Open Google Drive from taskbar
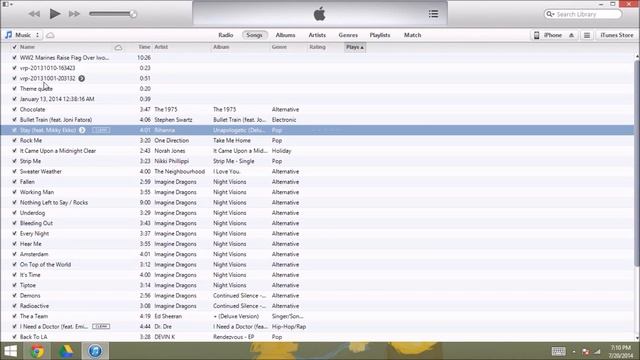640x360 pixels. 66,351
